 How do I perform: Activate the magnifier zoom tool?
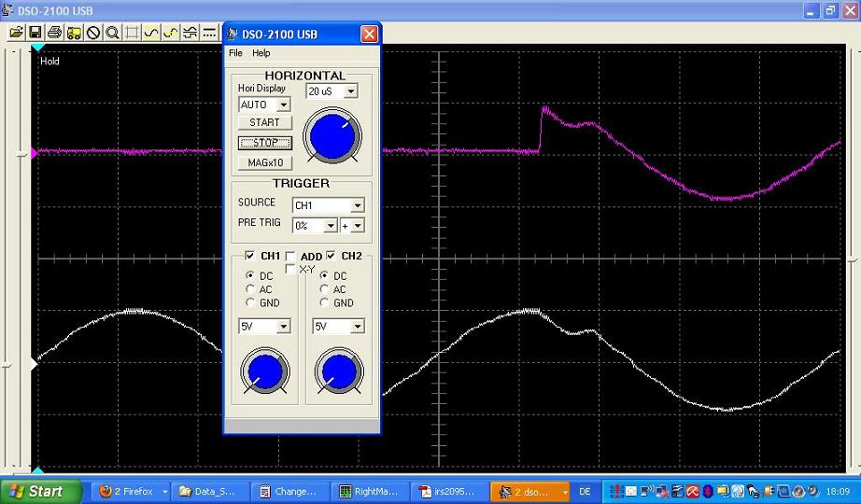(x=113, y=33)
